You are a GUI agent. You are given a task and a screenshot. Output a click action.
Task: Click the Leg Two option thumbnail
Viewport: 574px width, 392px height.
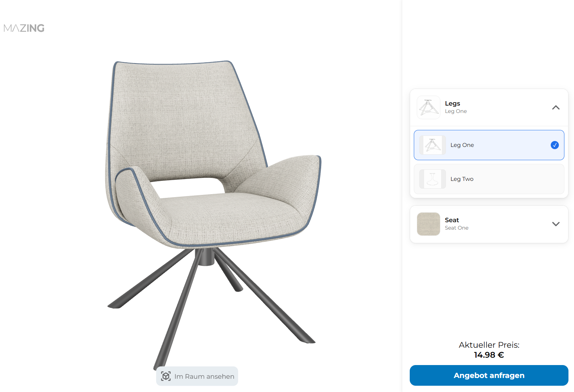[432, 179]
